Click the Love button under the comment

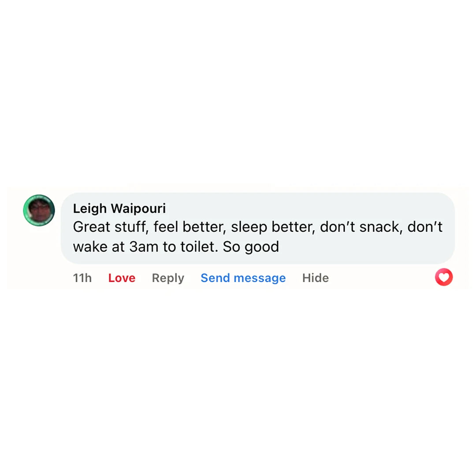[122, 278]
